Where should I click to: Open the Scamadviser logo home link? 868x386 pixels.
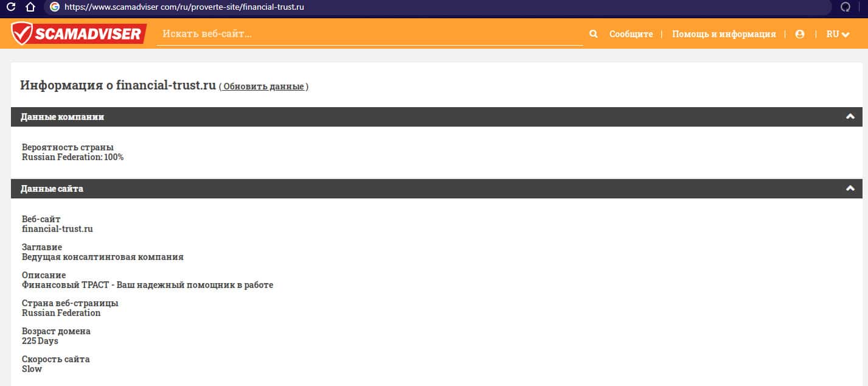click(79, 33)
